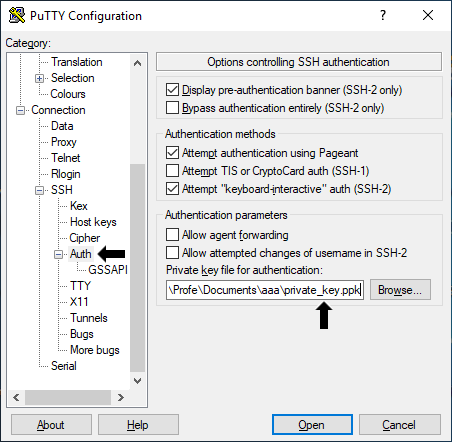Enable Allow agent forwarding checkbox
The width and height of the screenshot is (452, 442).
[172, 234]
